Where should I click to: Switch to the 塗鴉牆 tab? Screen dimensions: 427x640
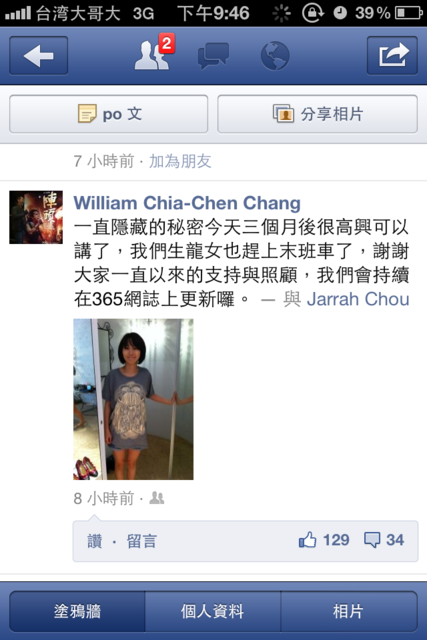coord(77,611)
